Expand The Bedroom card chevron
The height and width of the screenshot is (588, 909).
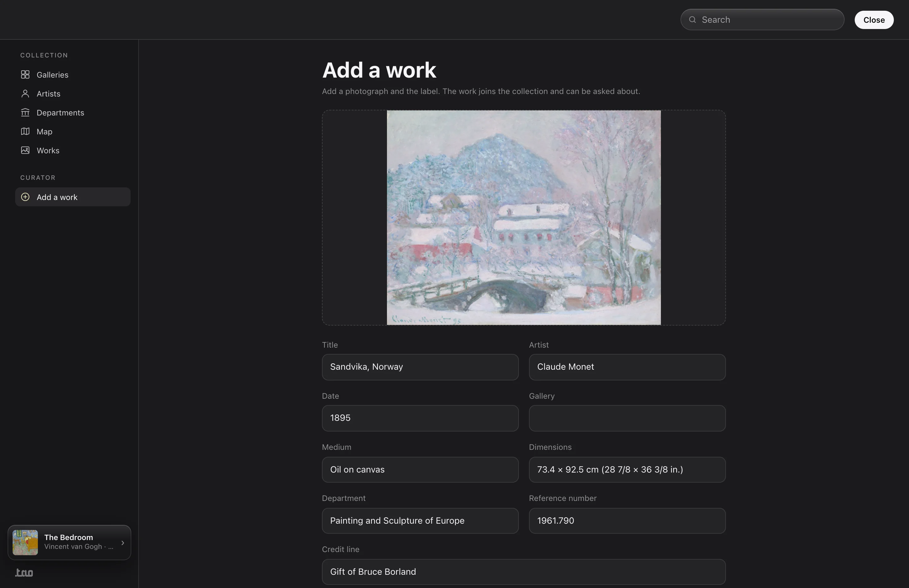[122, 543]
